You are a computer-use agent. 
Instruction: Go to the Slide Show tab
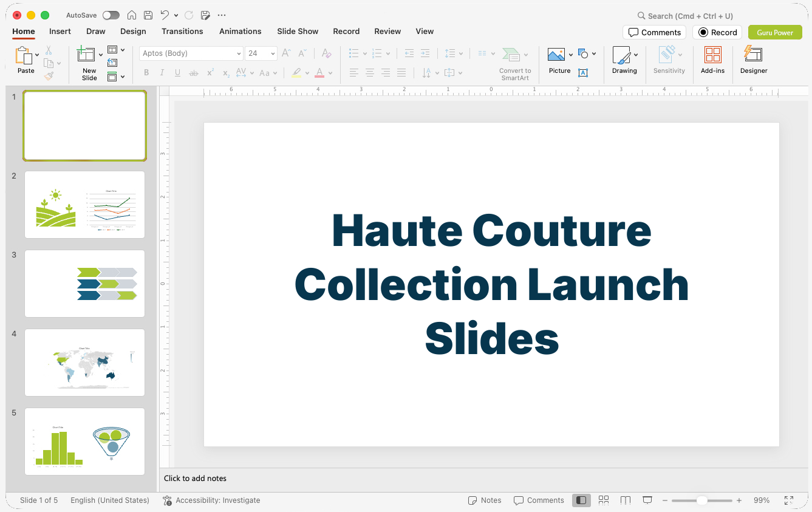298,31
